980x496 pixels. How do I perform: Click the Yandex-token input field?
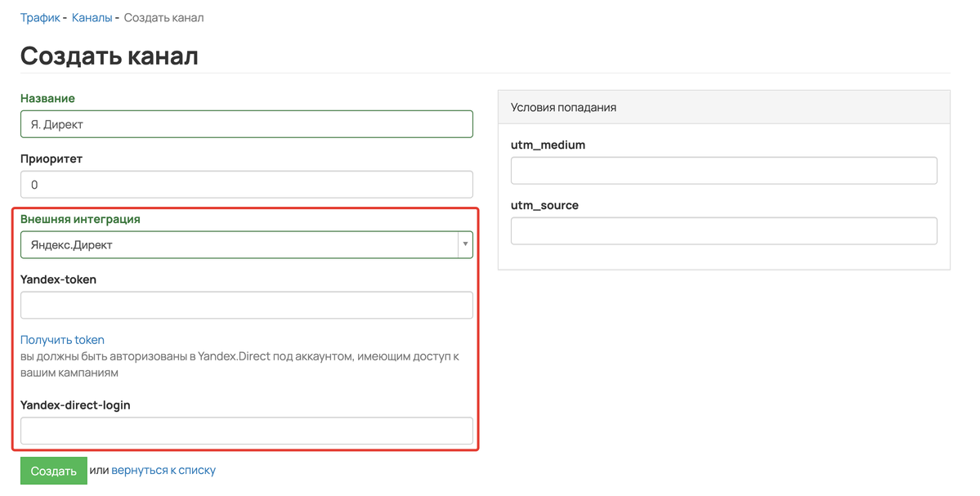click(247, 306)
